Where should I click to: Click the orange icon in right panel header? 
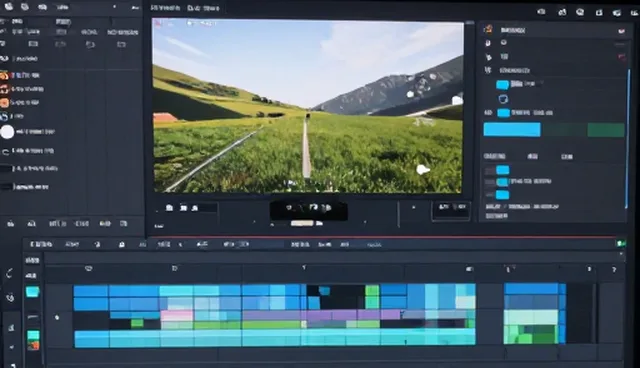[x=488, y=29]
